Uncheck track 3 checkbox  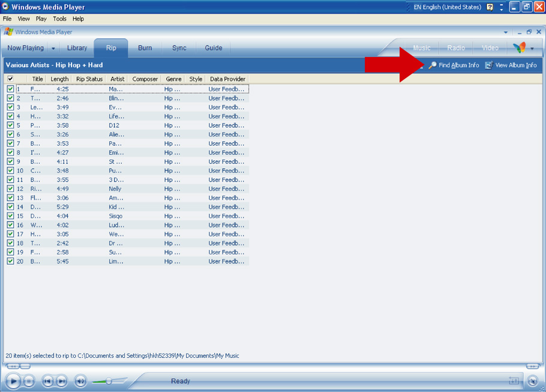click(x=10, y=107)
